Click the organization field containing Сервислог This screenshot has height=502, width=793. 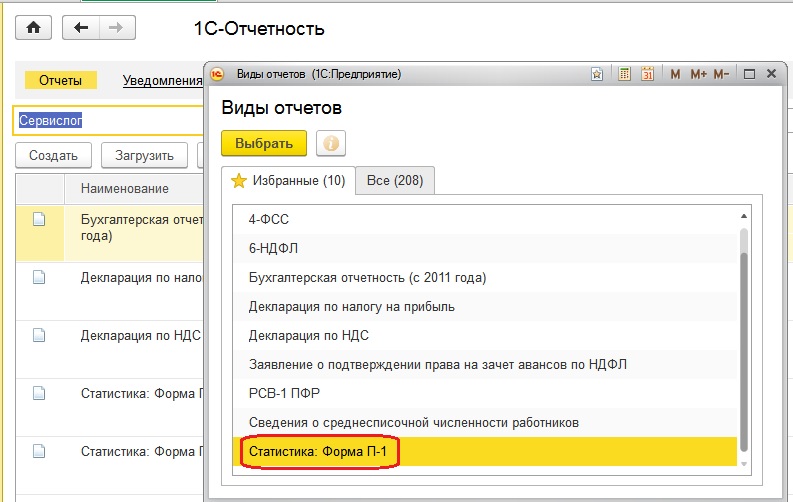click(x=108, y=120)
